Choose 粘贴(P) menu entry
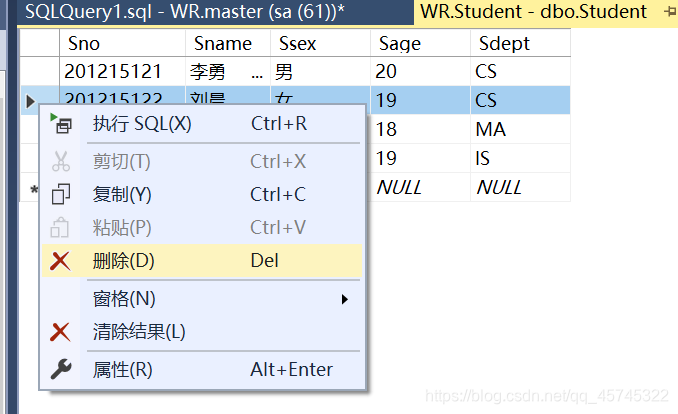 [202, 228]
